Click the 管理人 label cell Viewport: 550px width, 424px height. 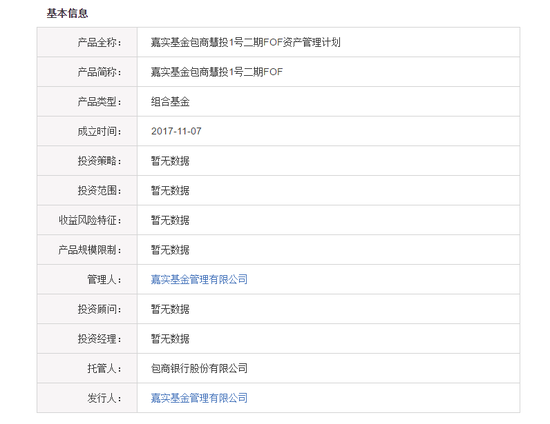pyautogui.click(x=87, y=280)
